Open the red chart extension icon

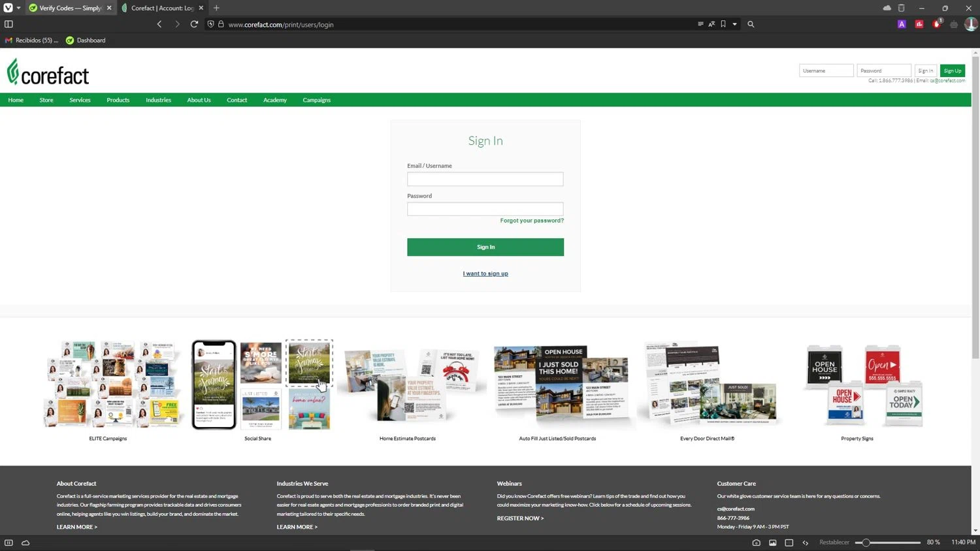coord(919,24)
